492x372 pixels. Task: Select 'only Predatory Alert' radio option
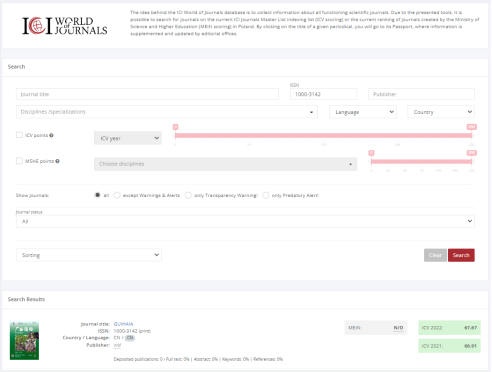(x=266, y=195)
